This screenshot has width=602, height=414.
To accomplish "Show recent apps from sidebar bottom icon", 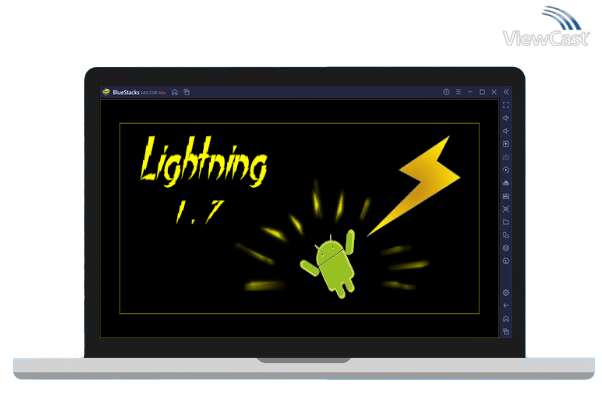I will [506, 331].
